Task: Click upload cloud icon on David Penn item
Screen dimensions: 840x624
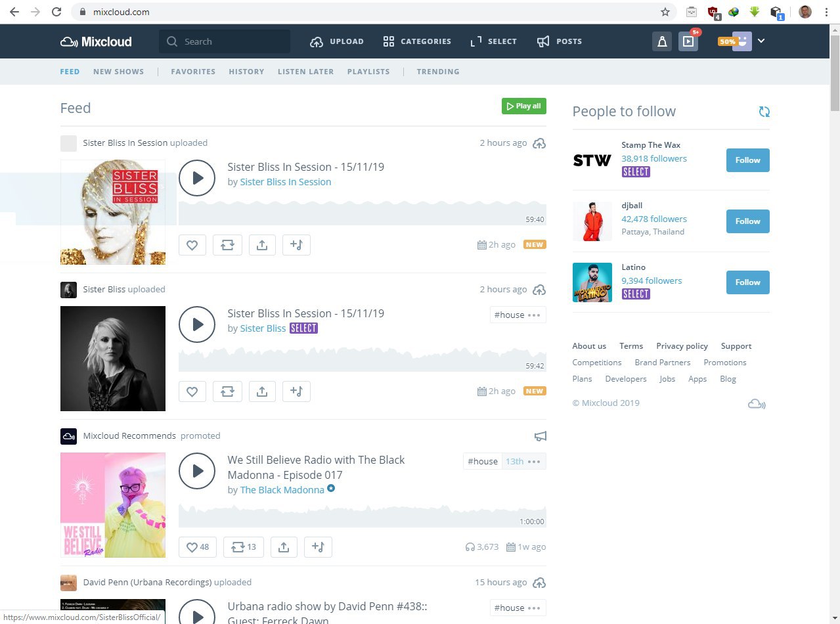Action: [539, 583]
